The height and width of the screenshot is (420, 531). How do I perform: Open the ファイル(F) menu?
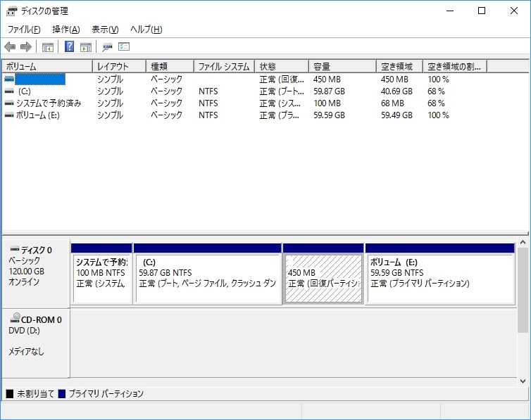pos(24,30)
